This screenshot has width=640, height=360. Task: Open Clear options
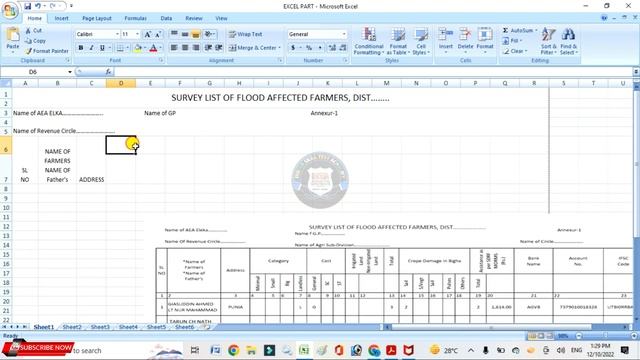(x=515, y=51)
